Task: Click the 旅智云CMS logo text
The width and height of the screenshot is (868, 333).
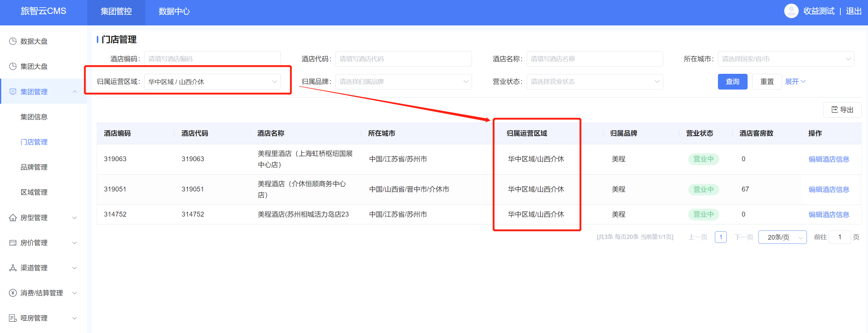Action: tap(44, 11)
